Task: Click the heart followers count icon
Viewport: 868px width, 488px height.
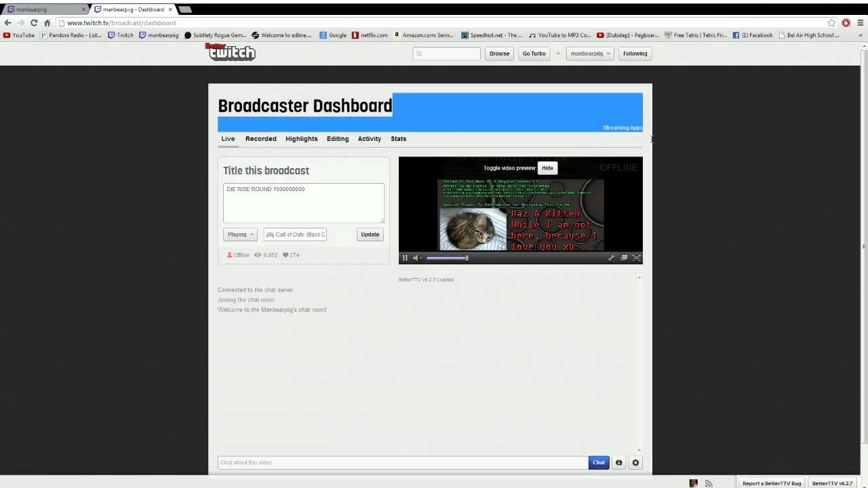Action: 285,255
